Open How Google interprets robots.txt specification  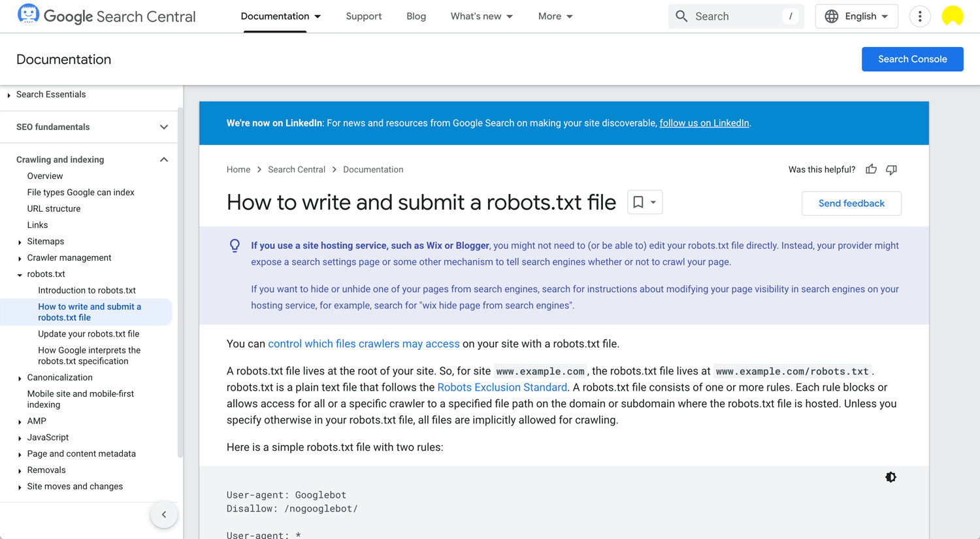coord(89,355)
